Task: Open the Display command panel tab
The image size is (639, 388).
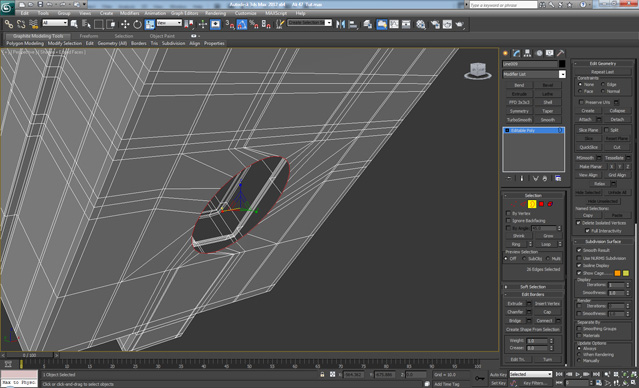Action: [550, 53]
